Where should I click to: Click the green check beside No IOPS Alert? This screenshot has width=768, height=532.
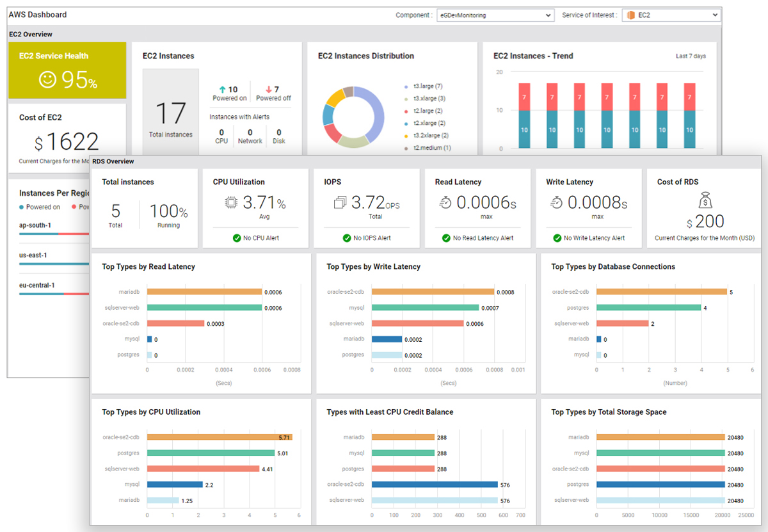348,238
